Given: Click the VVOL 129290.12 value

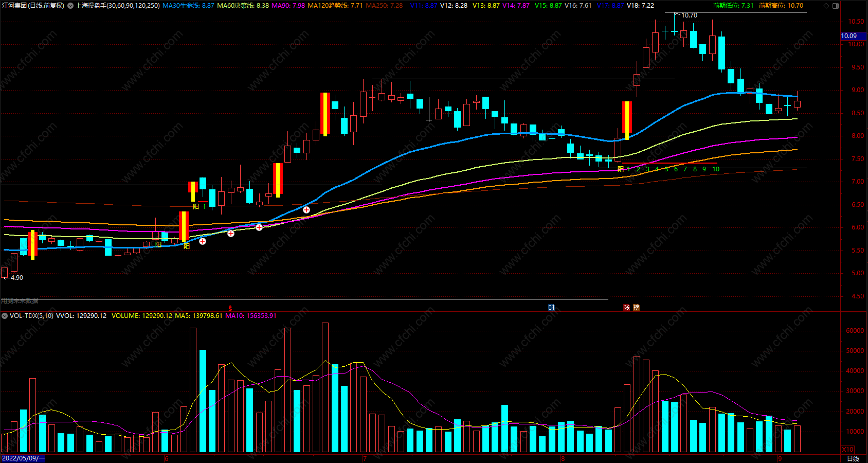Looking at the screenshot, I should pos(81,316).
